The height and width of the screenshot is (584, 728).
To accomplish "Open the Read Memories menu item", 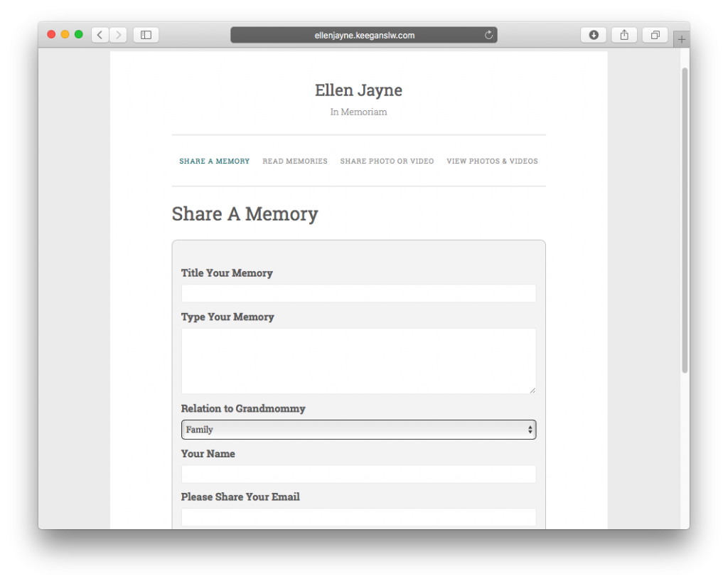I will [x=295, y=161].
